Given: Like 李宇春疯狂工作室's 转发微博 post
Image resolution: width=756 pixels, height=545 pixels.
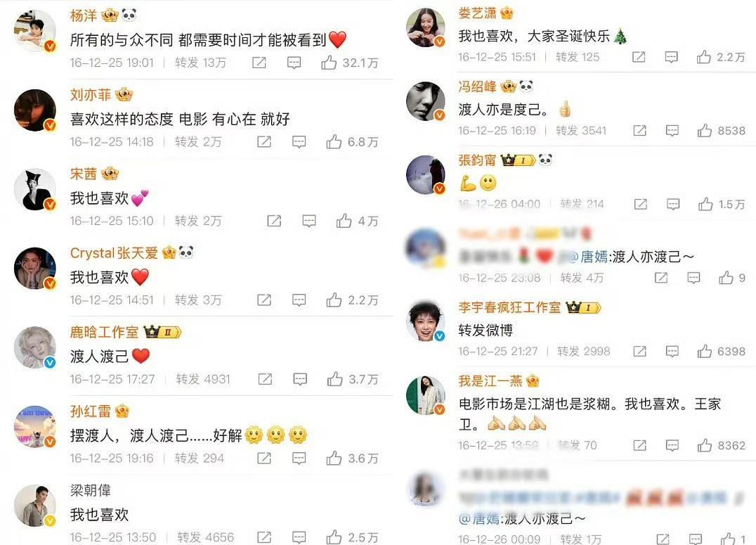Looking at the screenshot, I should click(705, 351).
